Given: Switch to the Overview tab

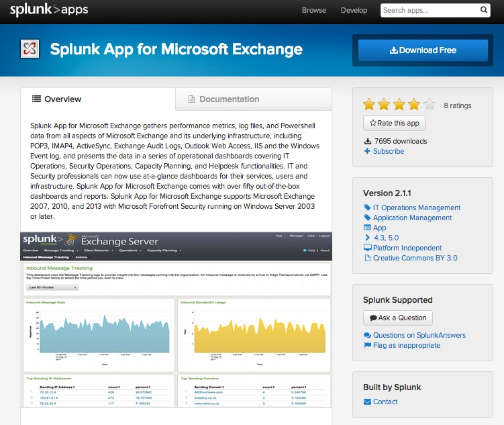Looking at the screenshot, I should (98, 99).
